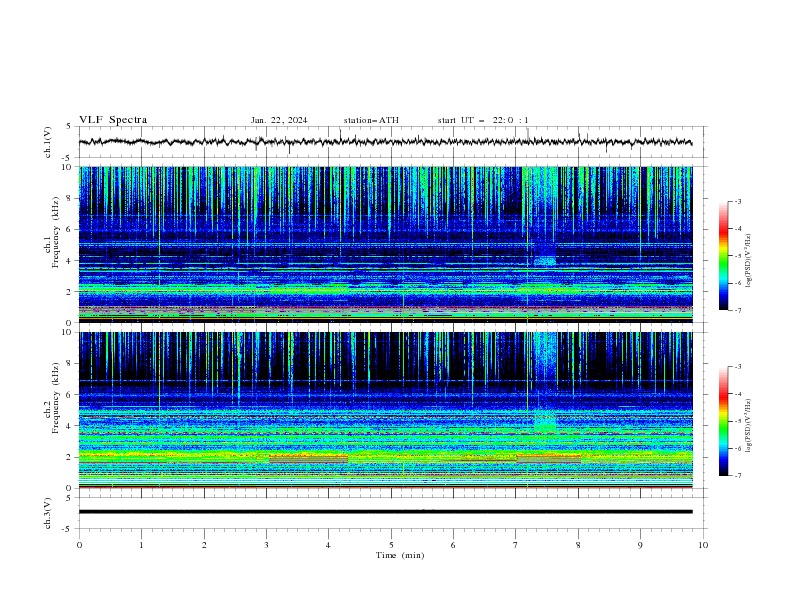Click the "ch.1(V)" axis label
Image resolution: width=792 pixels, height=612 pixels.
(48, 142)
